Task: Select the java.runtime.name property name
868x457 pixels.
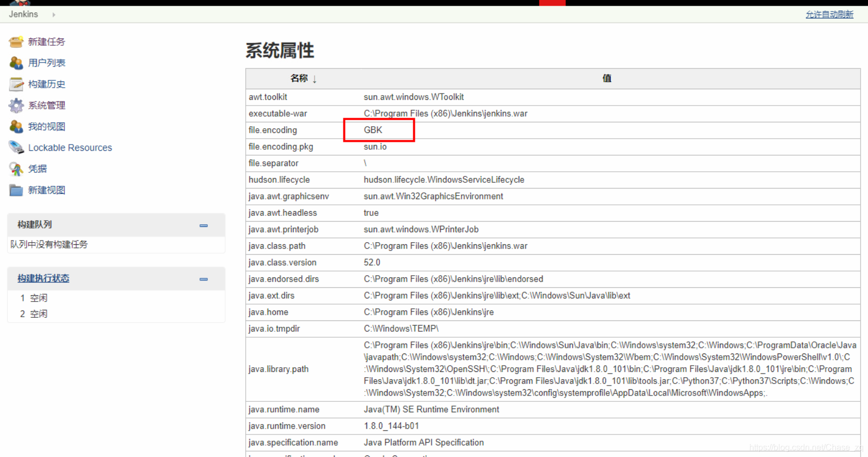Action: [x=284, y=409]
